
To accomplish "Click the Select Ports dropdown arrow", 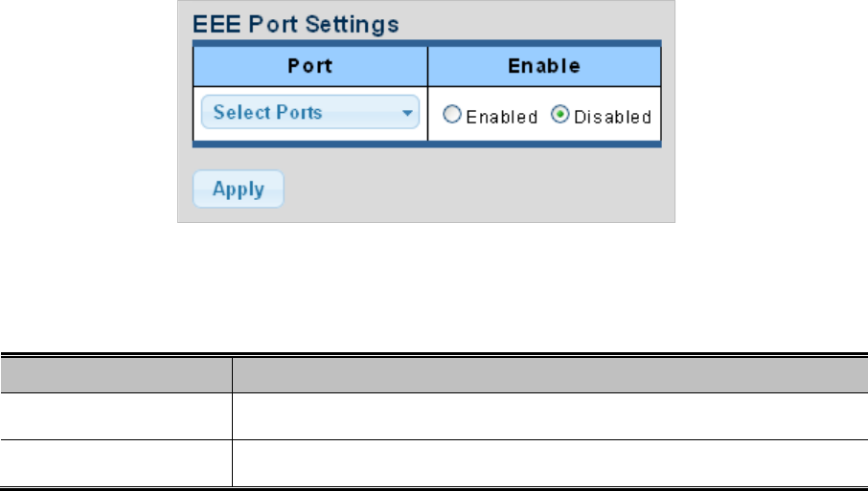I will click(408, 113).
